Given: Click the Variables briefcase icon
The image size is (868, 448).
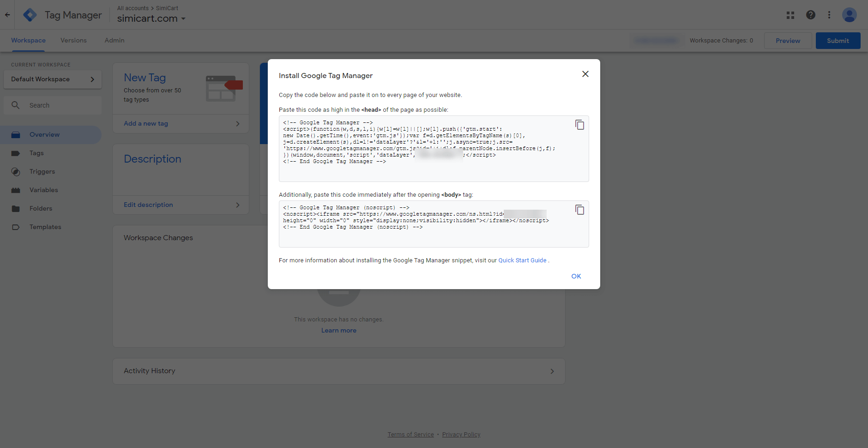Looking at the screenshot, I should 15,190.
